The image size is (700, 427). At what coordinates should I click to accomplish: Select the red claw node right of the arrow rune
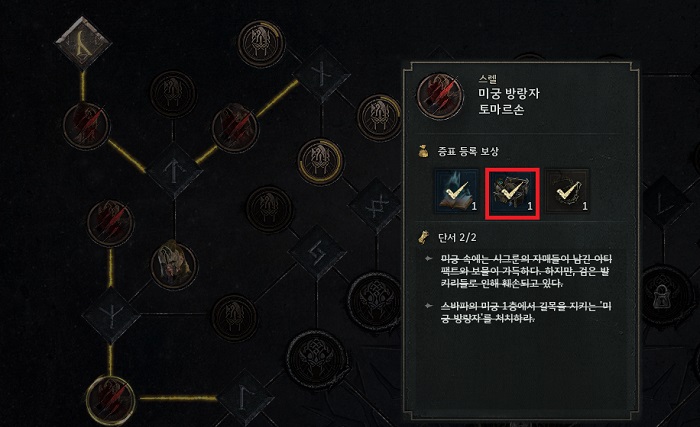[x=235, y=128]
